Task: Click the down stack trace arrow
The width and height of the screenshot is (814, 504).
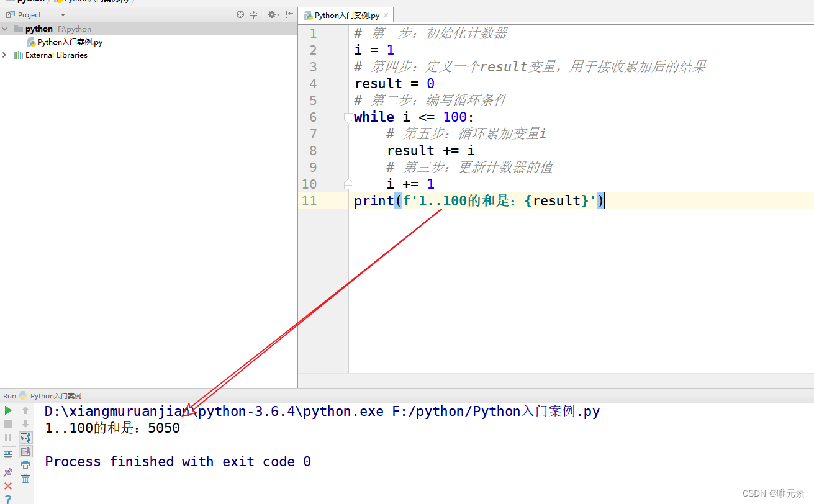Action: pos(25,424)
